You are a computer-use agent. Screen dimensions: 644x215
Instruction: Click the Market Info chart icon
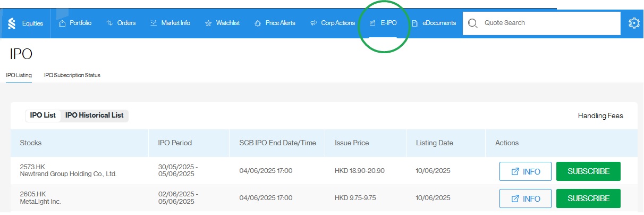tap(154, 23)
